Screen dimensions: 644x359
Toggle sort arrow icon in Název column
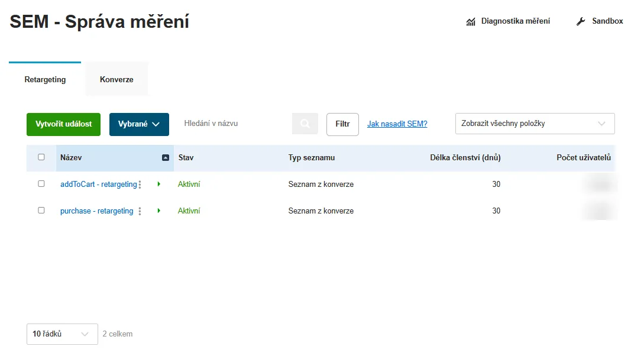coord(166,158)
